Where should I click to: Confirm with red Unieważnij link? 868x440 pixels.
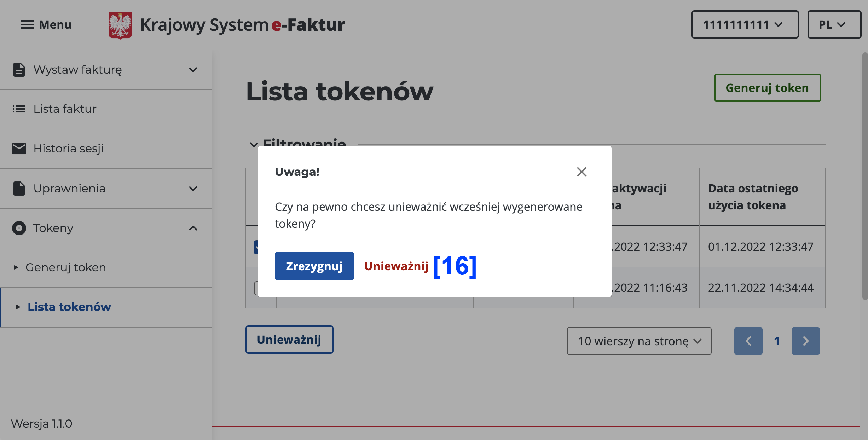pyautogui.click(x=396, y=266)
